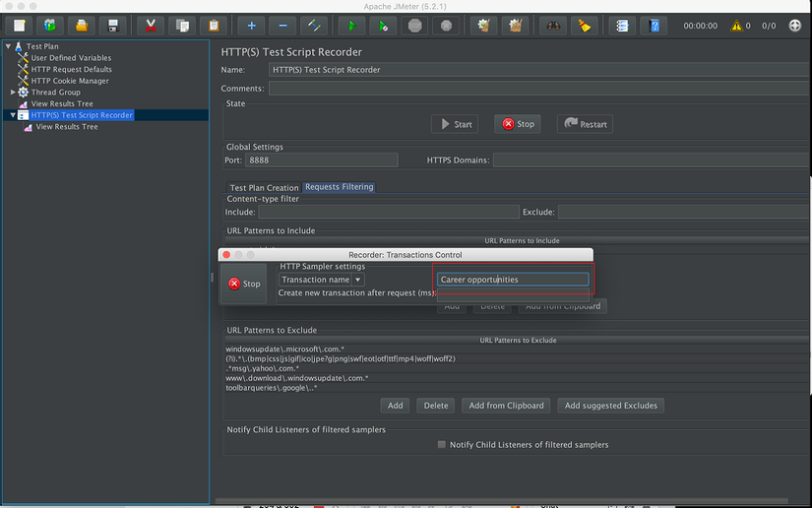Click Stop in the Transactions Control dialog

coord(243,284)
